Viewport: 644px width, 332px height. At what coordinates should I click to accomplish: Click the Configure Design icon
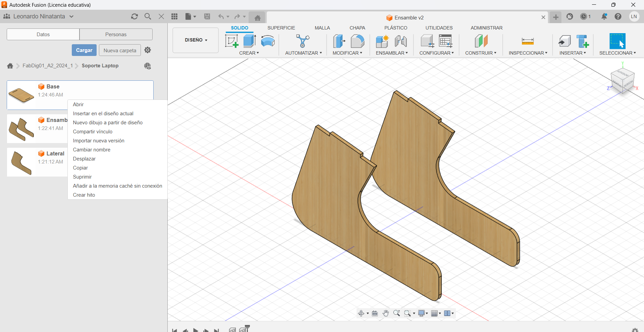tap(427, 41)
